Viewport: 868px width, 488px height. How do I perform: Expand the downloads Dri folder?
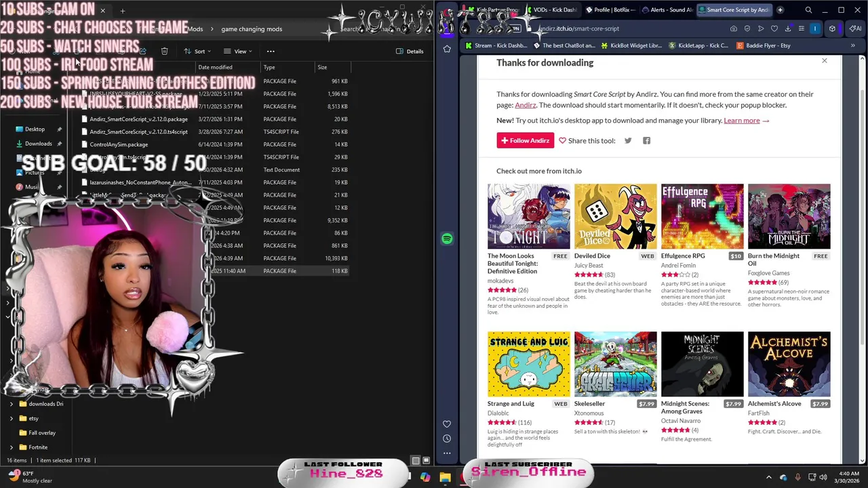[12, 404]
